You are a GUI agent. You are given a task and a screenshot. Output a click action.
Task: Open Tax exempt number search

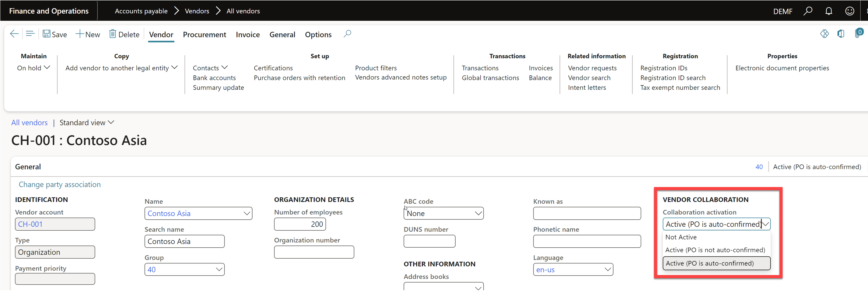coord(680,88)
